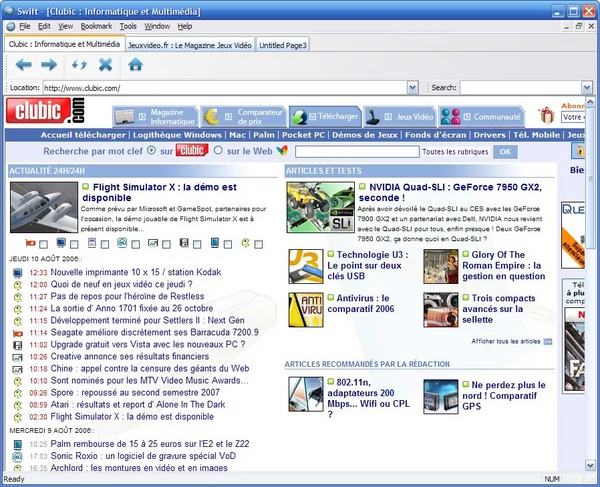Tick the checkbox next to red hardware icon
This screenshot has height=487, width=600.
(x=44, y=244)
